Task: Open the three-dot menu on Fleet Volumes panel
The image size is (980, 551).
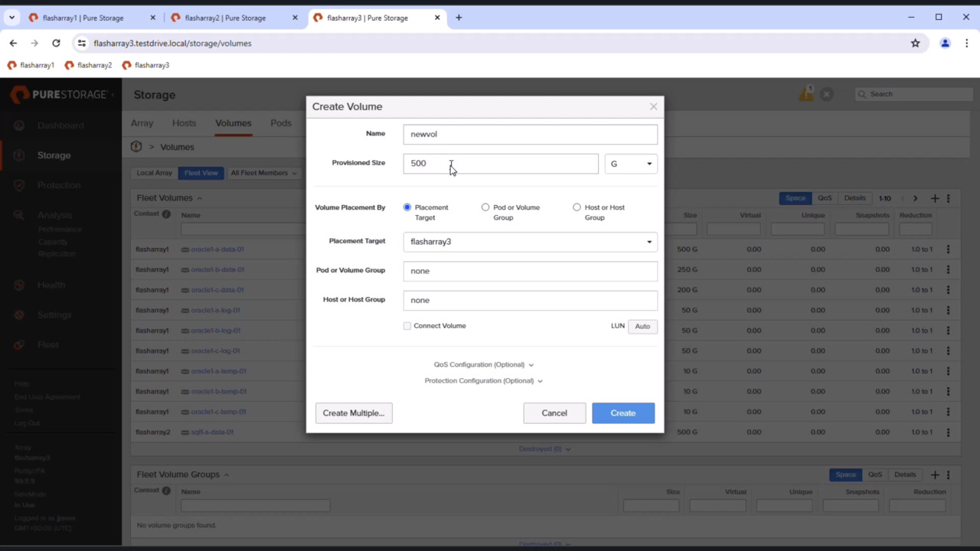Action: click(x=948, y=198)
